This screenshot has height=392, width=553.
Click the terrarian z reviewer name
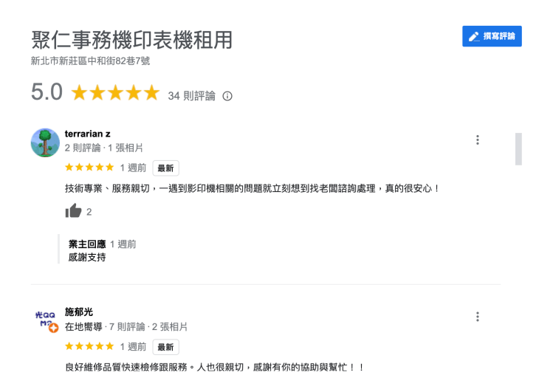(88, 134)
